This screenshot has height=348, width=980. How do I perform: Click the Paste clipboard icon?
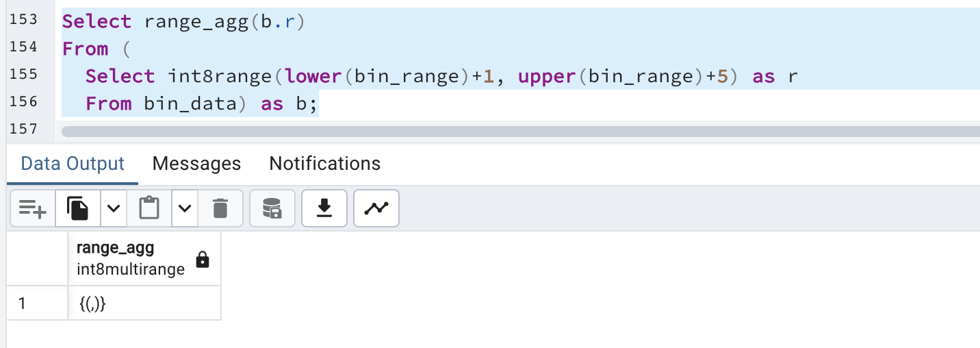pos(149,208)
